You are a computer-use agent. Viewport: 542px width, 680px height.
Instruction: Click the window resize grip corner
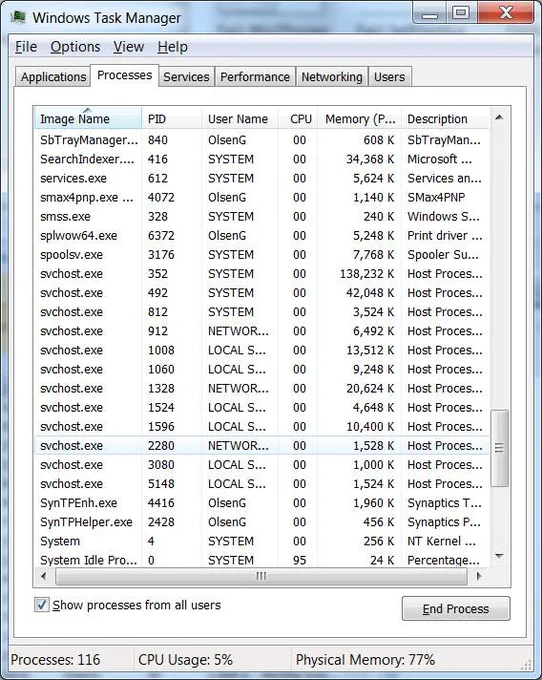coord(526,664)
